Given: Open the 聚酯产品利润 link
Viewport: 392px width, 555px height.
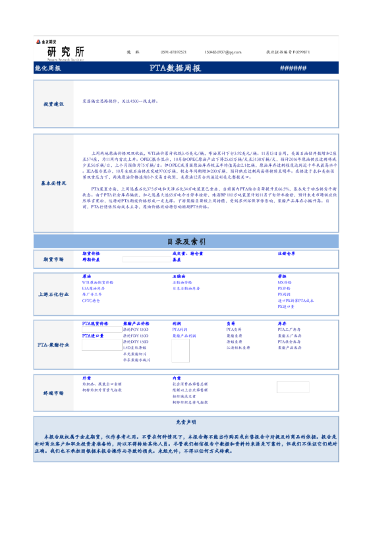Looking at the screenshot, I should 184,336.
